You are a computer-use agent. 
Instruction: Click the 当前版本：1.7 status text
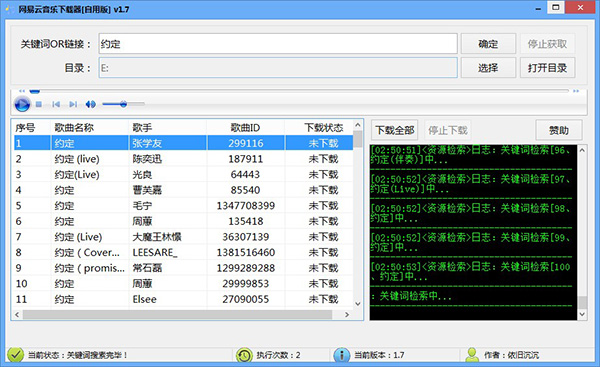379,355
